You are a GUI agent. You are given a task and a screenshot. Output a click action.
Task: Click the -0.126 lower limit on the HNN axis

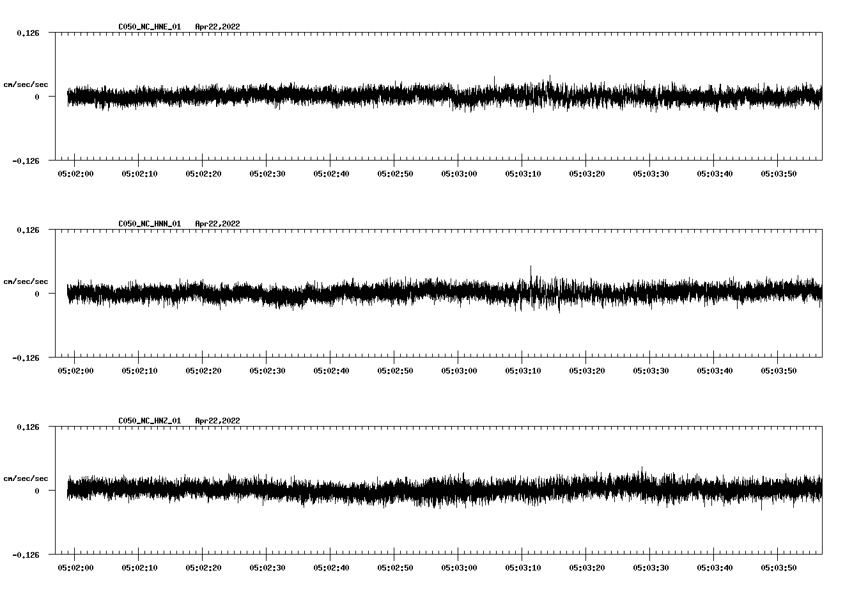tap(26, 358)
